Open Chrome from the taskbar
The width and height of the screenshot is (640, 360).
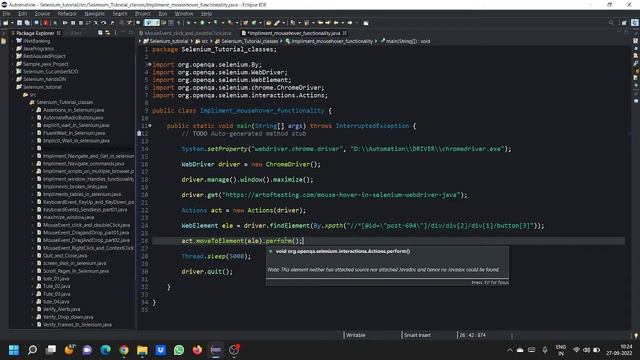tap(124, 350)
